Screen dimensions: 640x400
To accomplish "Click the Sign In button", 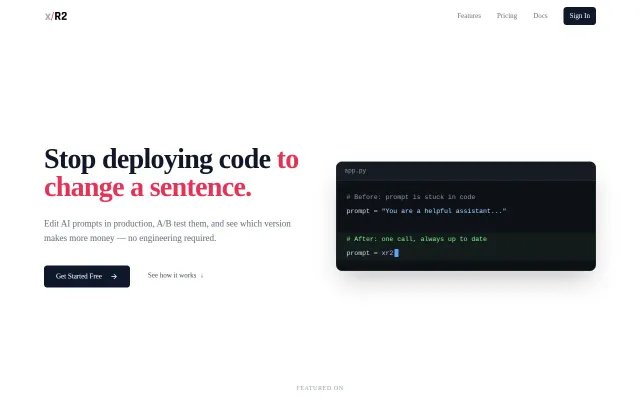I will pyautogui.click(x=580, y=16).
